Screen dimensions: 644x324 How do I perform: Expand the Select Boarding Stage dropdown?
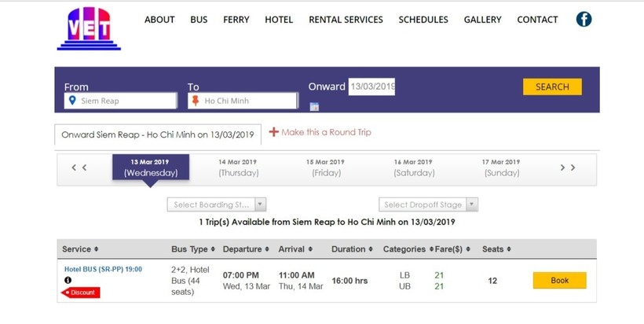coord(217,204)
